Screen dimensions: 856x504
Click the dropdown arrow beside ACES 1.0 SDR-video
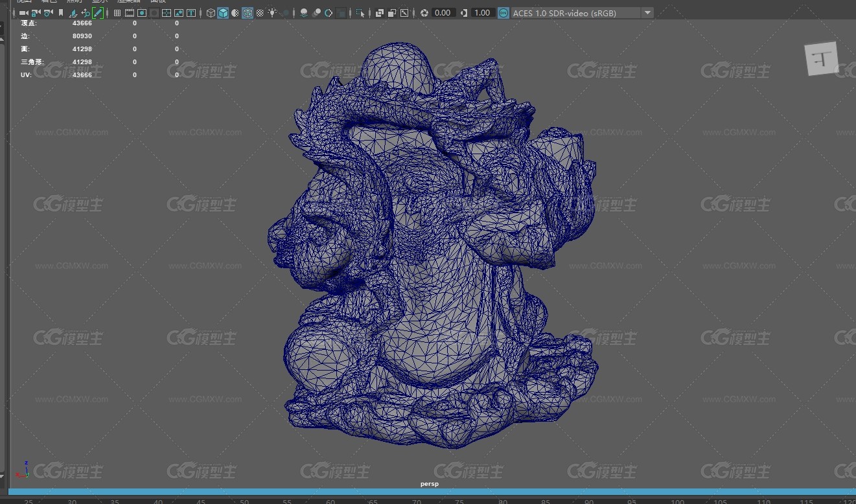(x=648, y=13)
